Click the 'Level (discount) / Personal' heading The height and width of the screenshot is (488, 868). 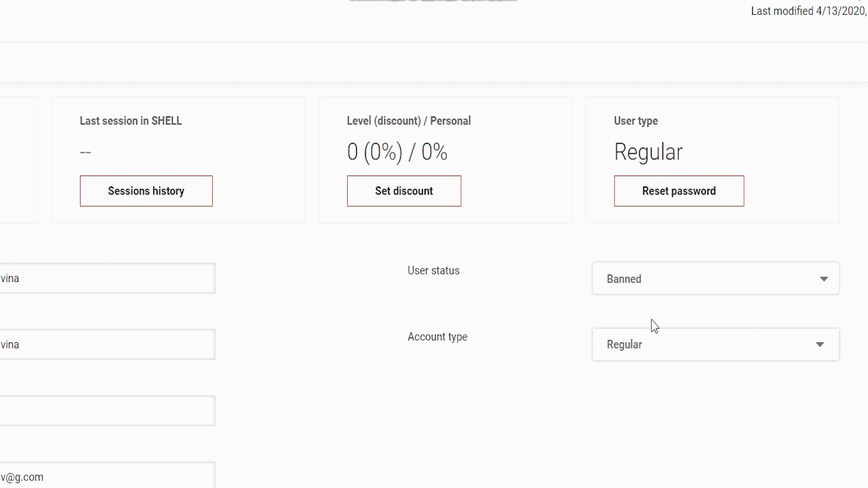tap(408, 121)
